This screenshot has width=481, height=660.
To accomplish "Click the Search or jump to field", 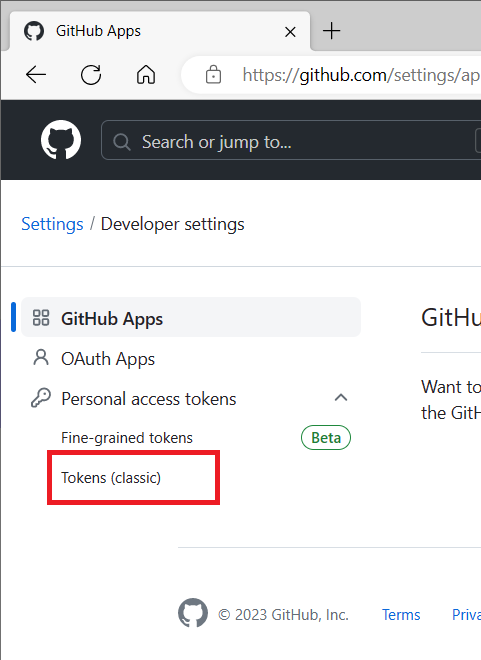I will tap(290, 140).
